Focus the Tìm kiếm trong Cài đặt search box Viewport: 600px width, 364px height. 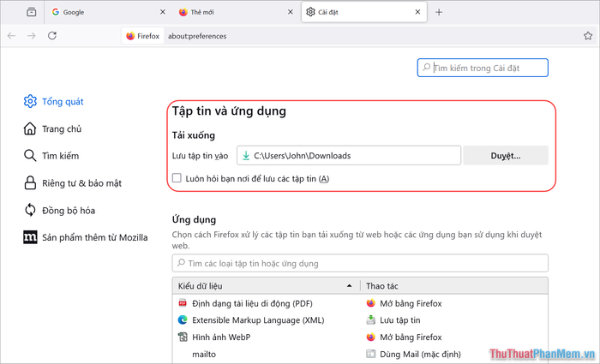coord(483,68)
